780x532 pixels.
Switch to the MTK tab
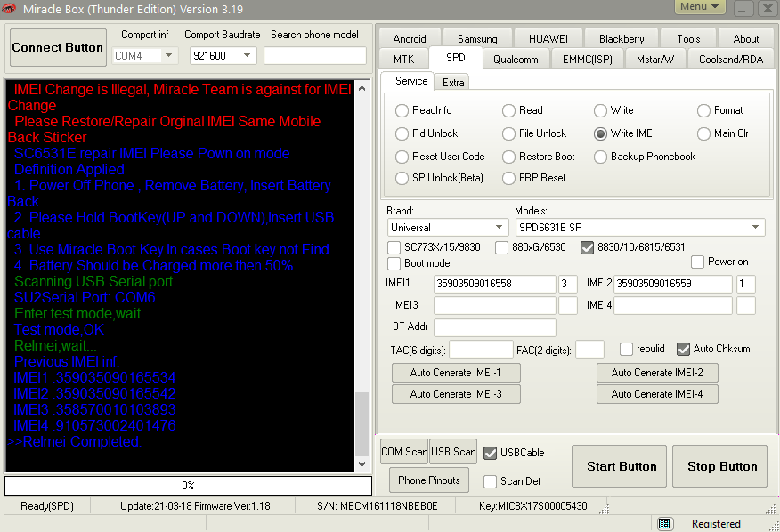coord(403,60)
